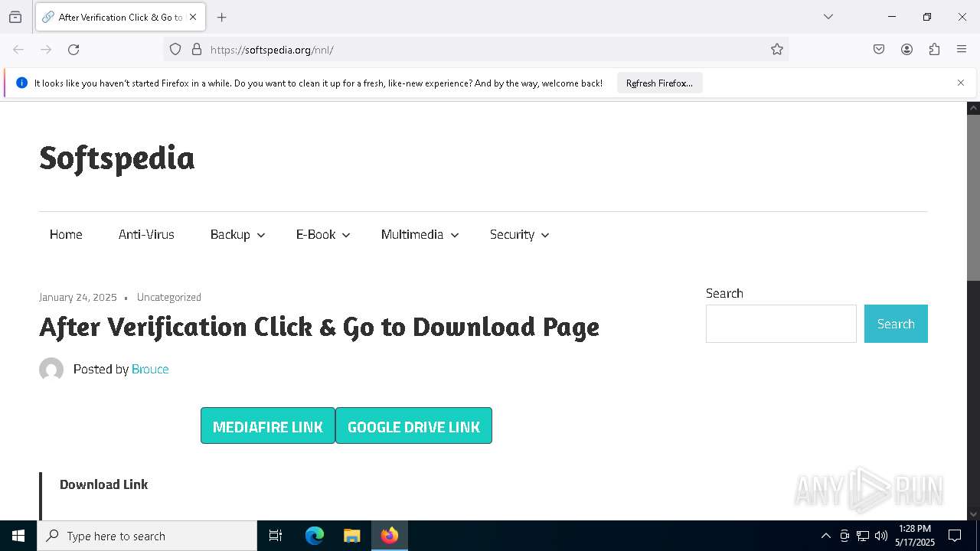Click the address bar URL
Viewport: 980px width, 551px height.
(272, 50)
